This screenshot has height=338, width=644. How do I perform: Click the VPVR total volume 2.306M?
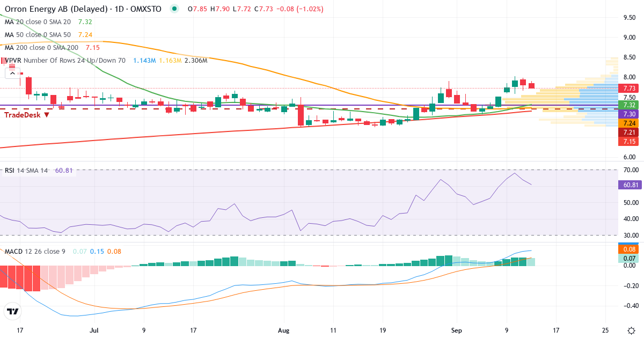tap(196, 61)
